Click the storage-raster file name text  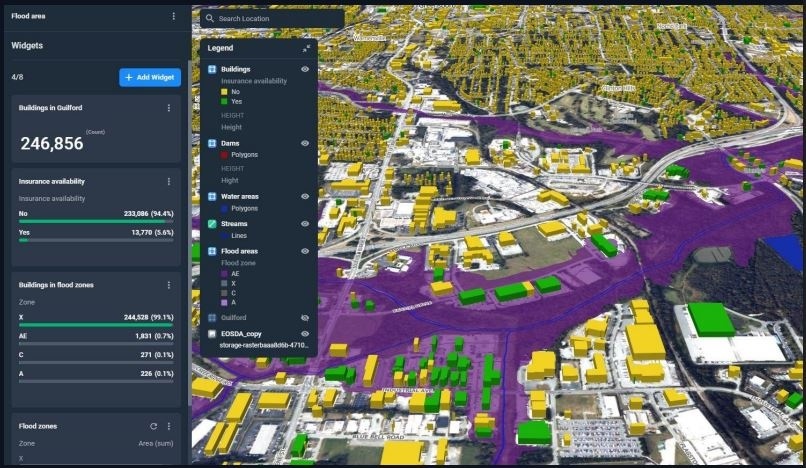264,345
